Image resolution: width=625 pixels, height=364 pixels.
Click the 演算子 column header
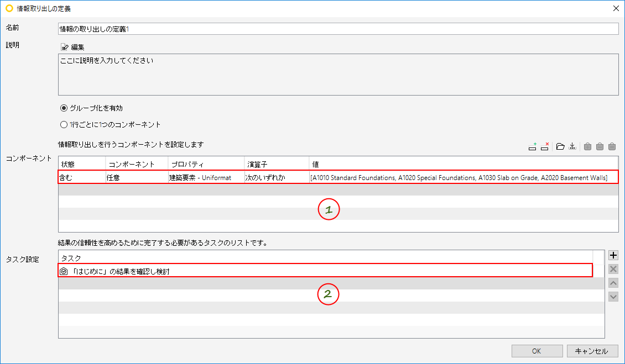pos(277,164)
